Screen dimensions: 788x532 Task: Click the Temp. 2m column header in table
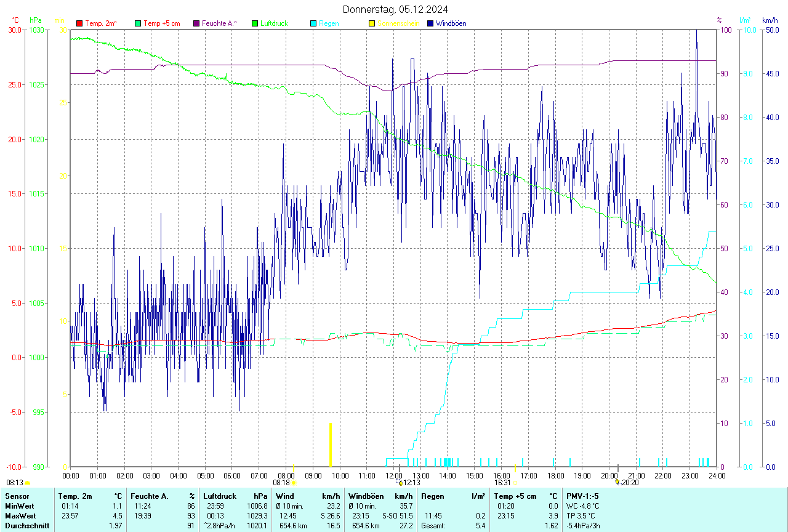pos(75,496)
